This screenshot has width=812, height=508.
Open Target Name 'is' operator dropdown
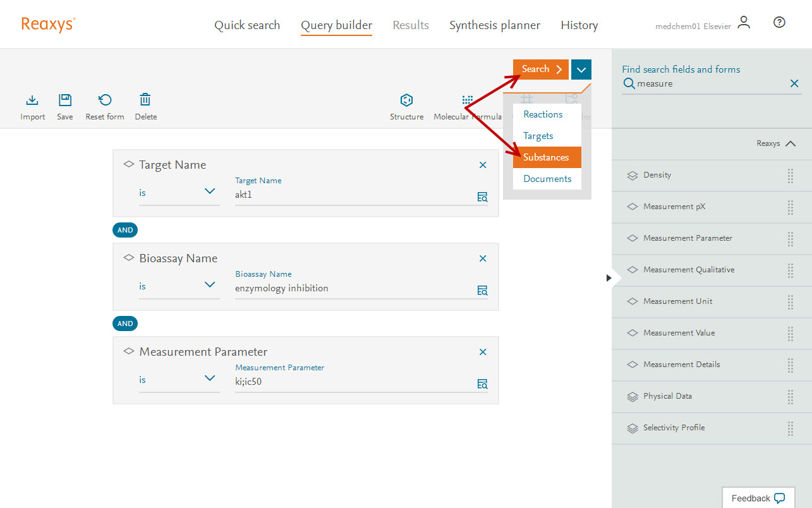[179, 192]
